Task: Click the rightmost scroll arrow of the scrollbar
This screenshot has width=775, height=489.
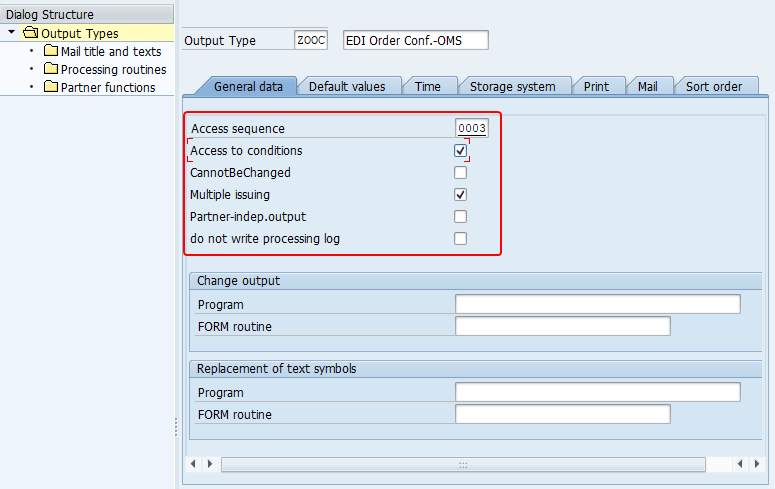Action: click(757, 464)
